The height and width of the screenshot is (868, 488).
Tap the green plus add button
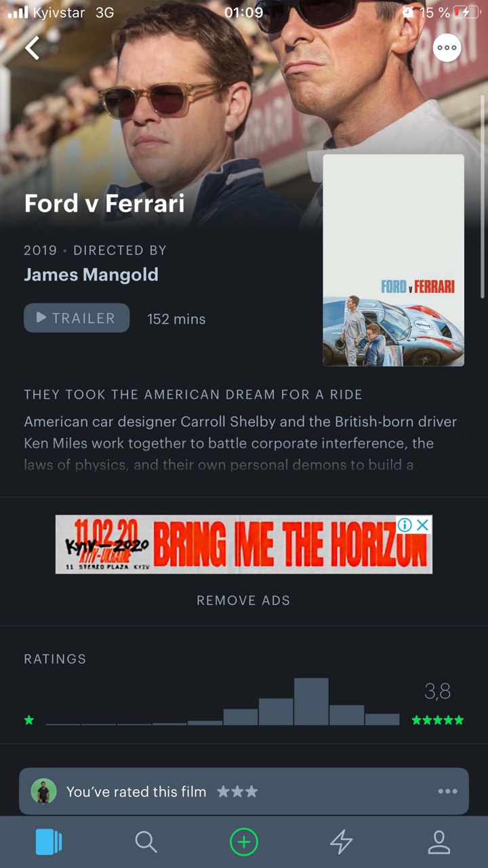tap(244, 842)
